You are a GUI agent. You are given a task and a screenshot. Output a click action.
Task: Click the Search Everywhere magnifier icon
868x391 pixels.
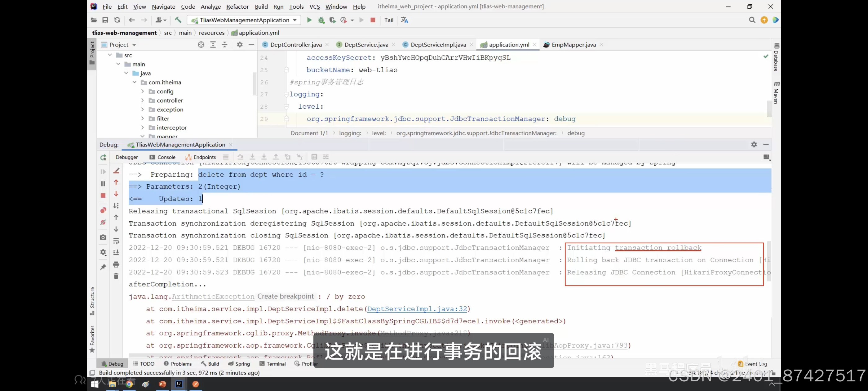(x=752, y=20)
